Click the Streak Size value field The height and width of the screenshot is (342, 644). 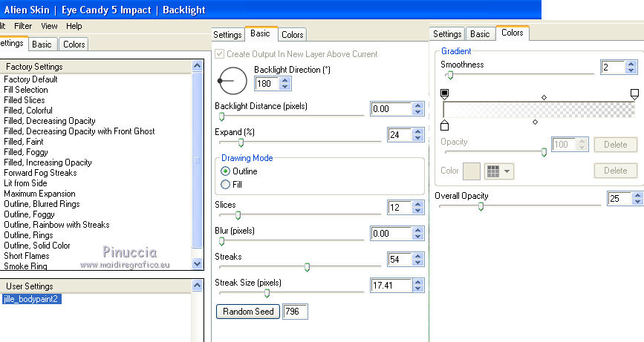[391, 286]
